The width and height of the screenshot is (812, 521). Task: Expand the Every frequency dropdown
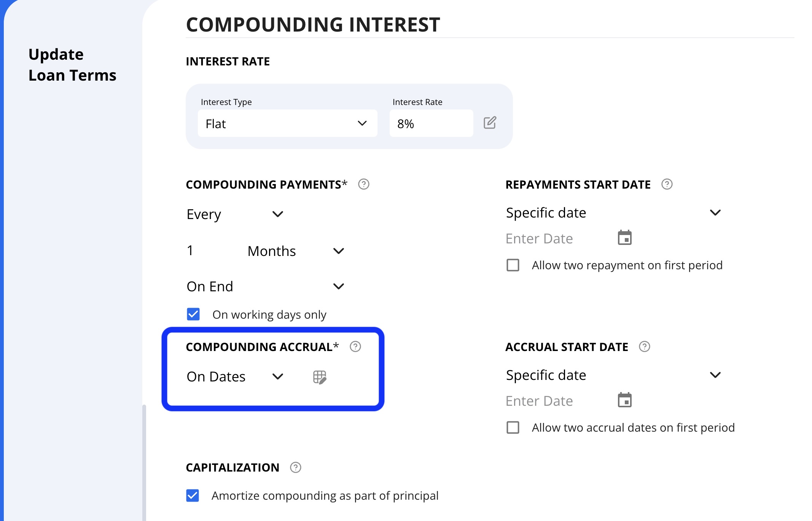click(x=235, y=214)
